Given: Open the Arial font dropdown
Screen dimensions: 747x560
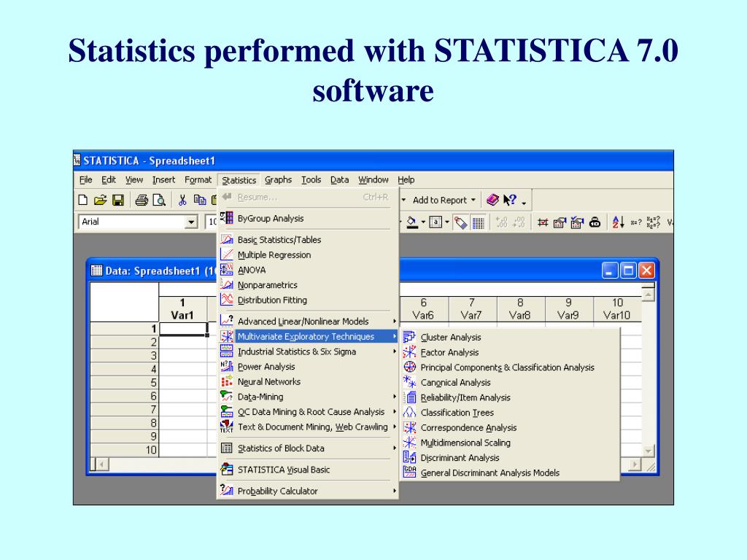Looking at the screenshot, I should click(x=191, y=222).
